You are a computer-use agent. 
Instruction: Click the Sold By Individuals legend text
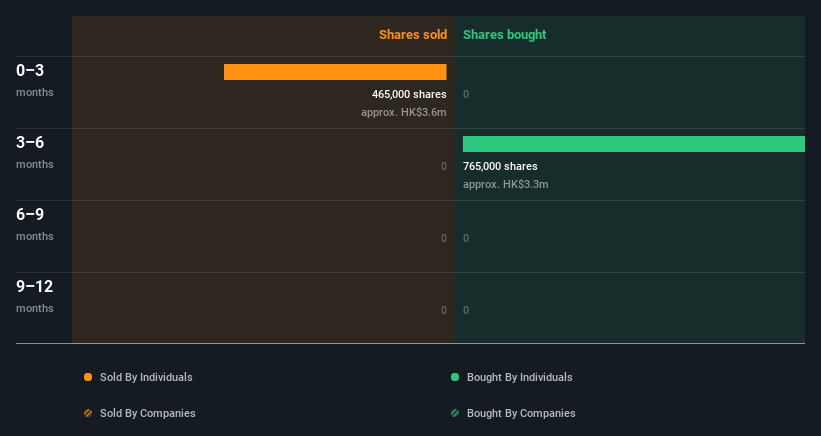pos(146,377)
